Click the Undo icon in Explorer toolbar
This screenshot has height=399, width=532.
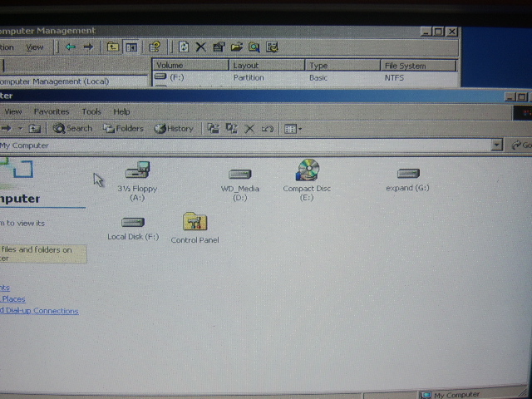267,128
